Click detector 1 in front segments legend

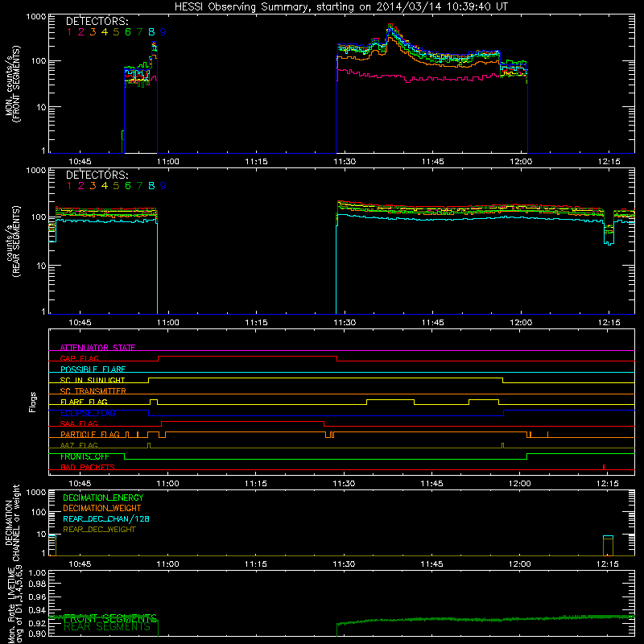[69, 32]
